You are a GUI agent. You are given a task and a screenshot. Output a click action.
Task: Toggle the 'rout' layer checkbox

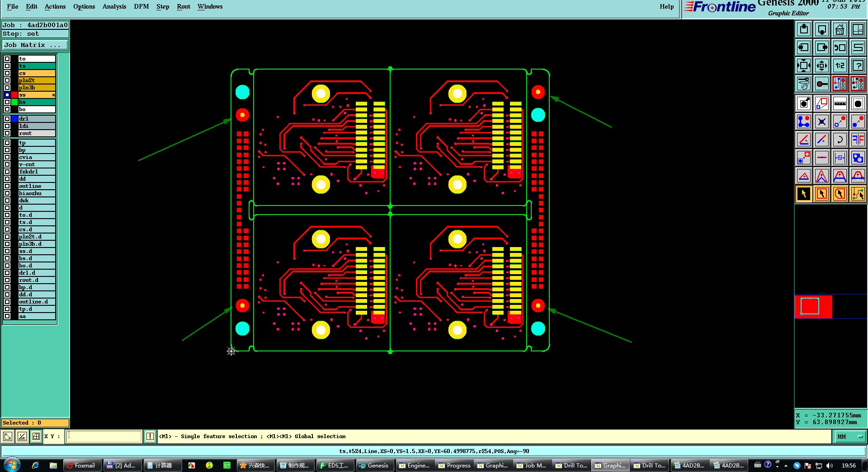pos(7,133)
